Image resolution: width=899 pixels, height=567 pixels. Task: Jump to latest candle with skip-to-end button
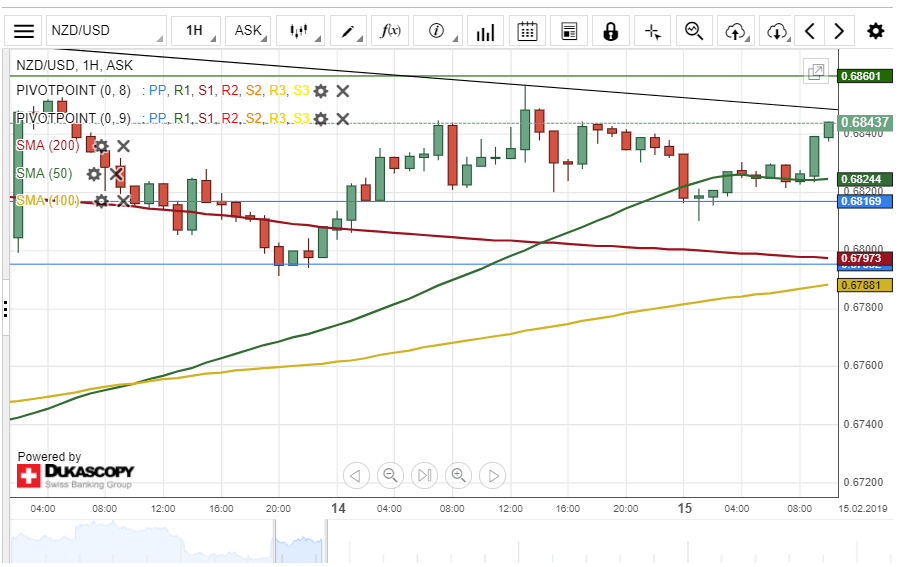coord(425,475)
